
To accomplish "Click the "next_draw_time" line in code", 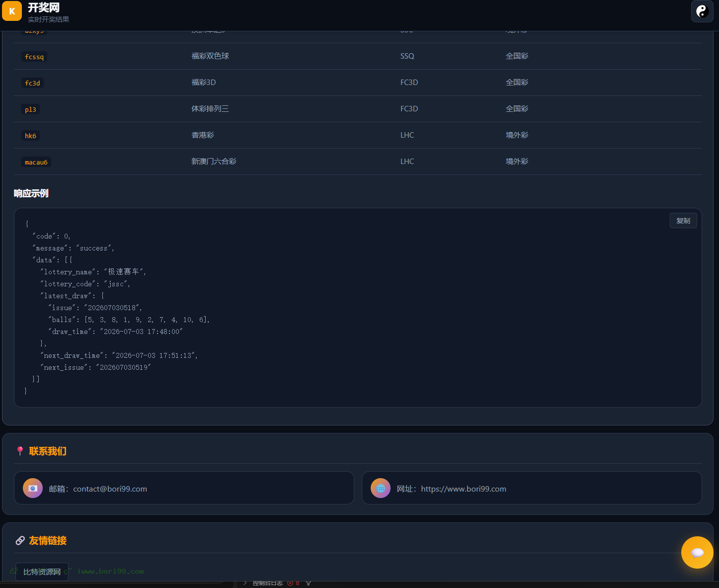I will 119,355.
